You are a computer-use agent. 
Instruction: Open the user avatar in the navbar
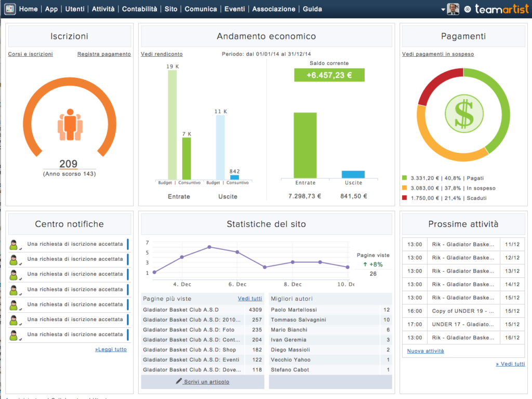point(453,9)
